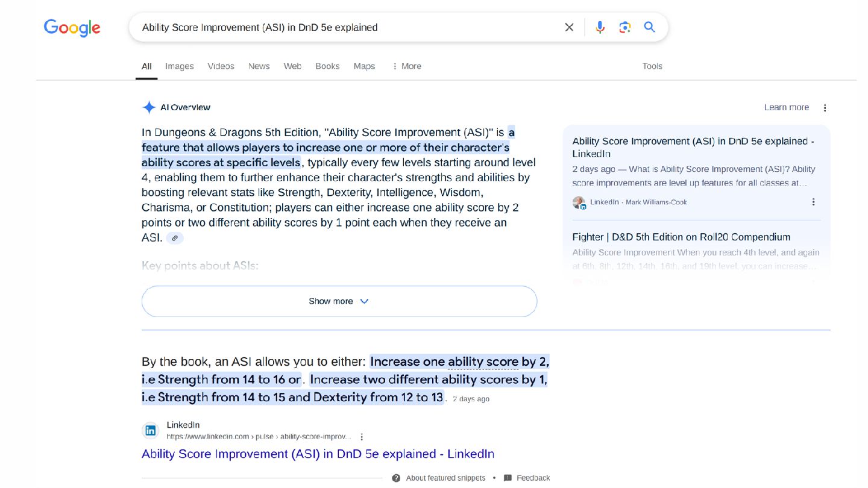Open options for LinkedIn source card

click(x=813, y=202)
